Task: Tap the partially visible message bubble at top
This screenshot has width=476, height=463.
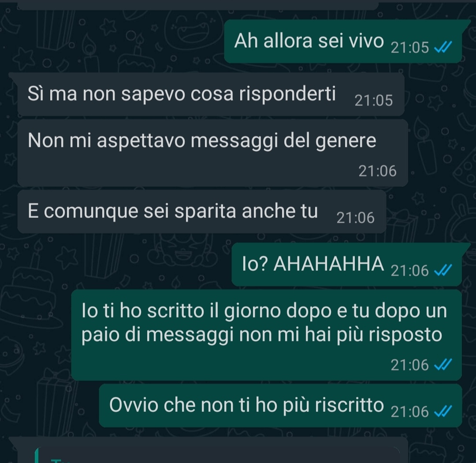Action: 198,5
